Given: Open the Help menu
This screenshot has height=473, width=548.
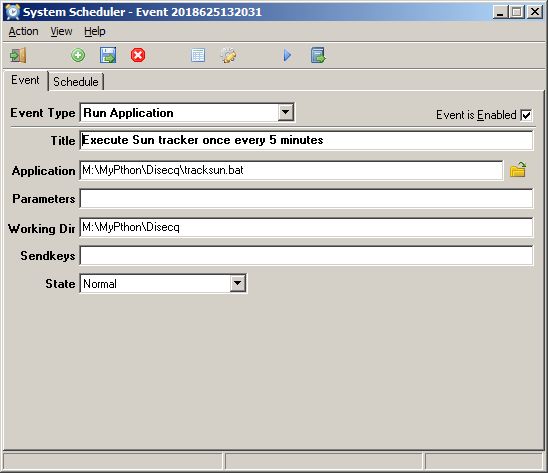Looking at the screenshot, I should [x=95, y=31].
